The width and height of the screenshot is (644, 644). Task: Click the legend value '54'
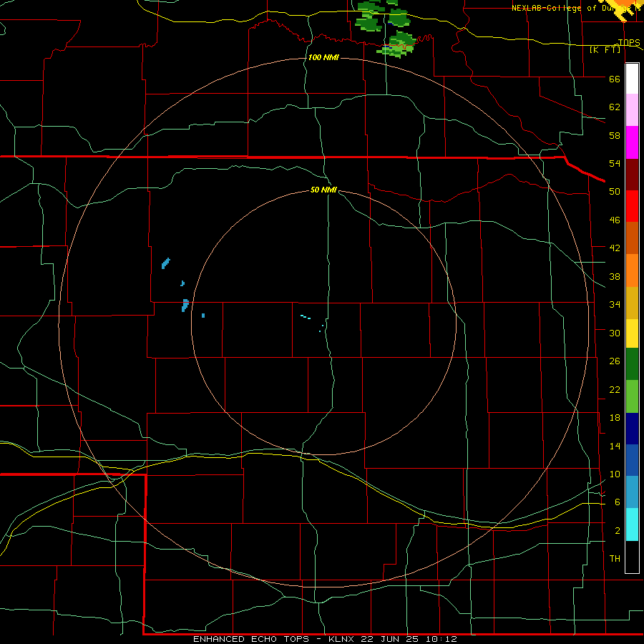point(615,163)
